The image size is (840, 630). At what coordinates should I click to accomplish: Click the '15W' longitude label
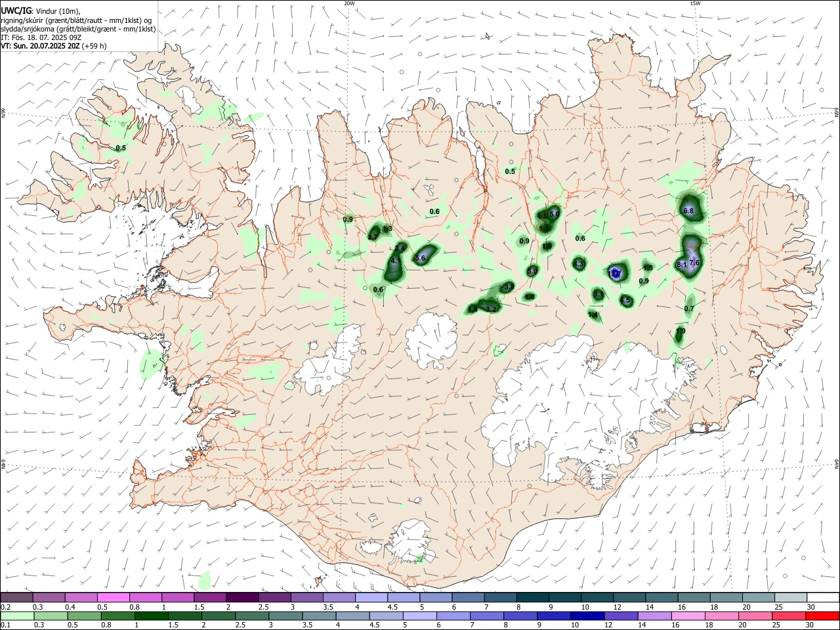(695, 3)
